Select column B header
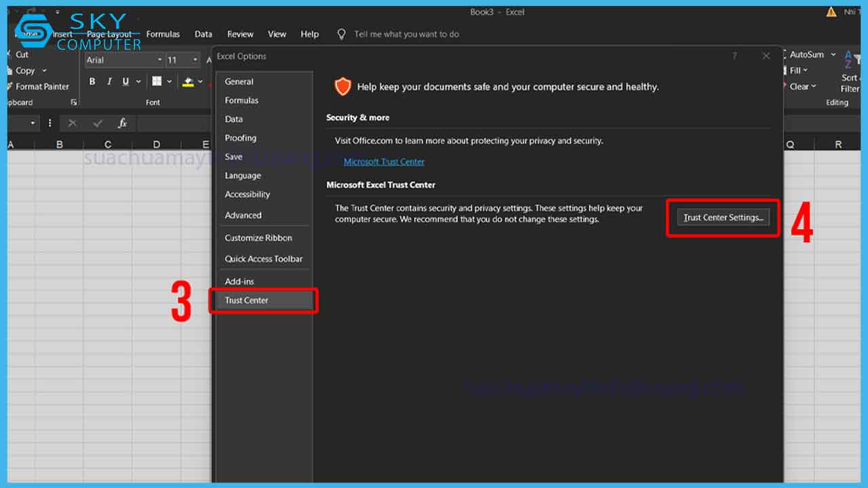The height and width of the screenshot is (488, 868). coord(60,144)
